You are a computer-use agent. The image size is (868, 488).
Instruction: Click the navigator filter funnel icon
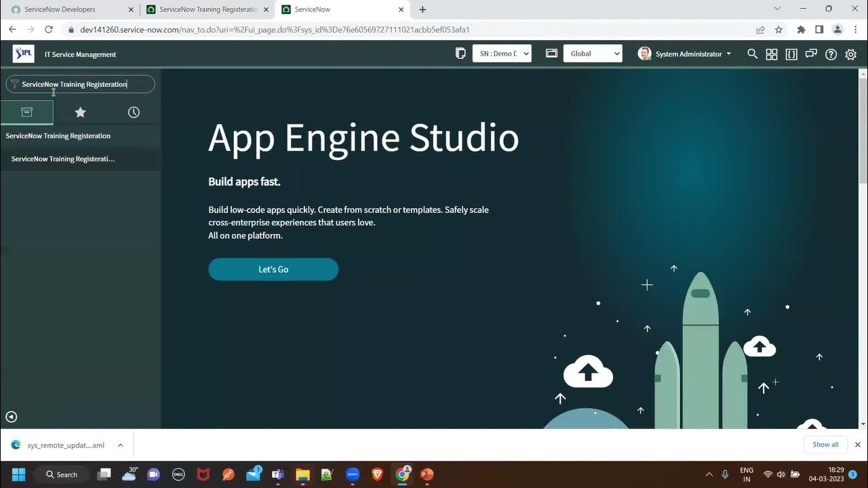coord(14,84)
